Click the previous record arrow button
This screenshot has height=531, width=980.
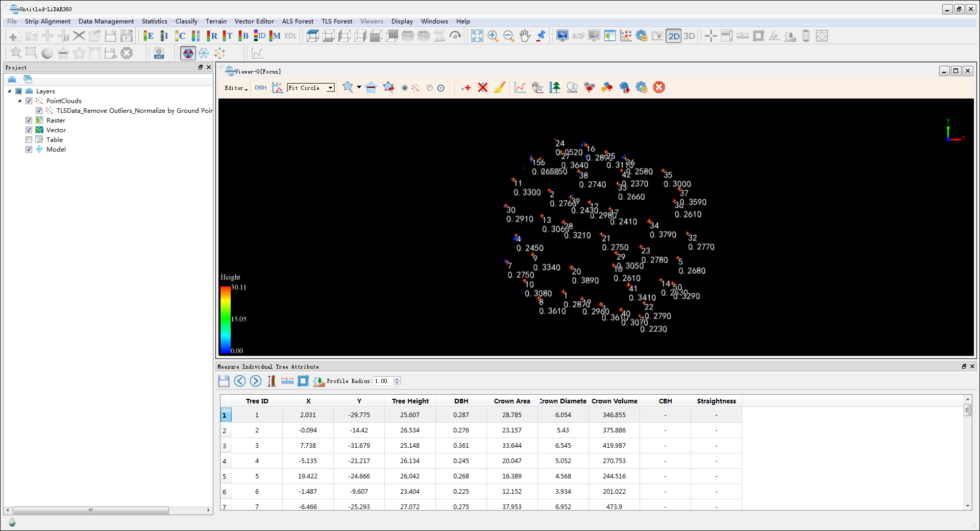click(240, 381)
